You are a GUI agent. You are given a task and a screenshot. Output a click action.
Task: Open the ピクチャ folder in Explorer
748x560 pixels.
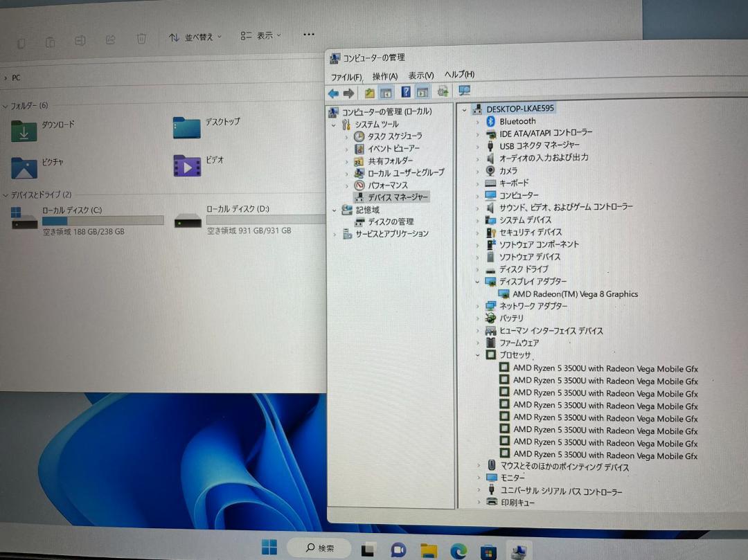point(37,168)
